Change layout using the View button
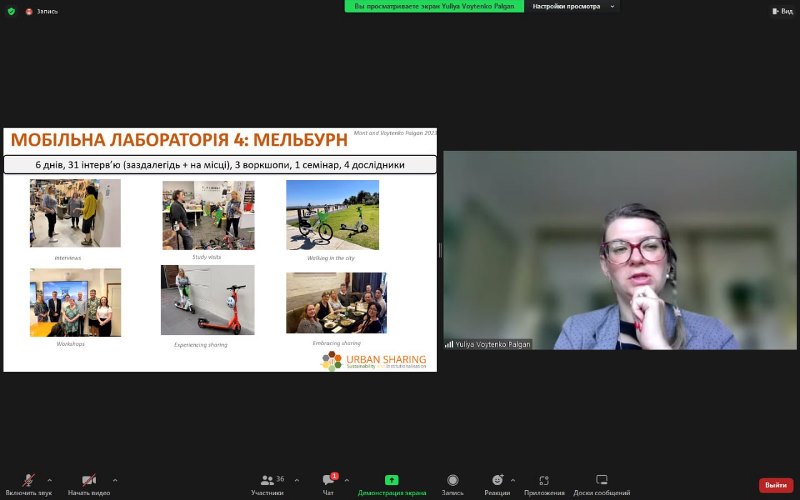The height and width of the screenshot is (500, 800). point(780,11)
